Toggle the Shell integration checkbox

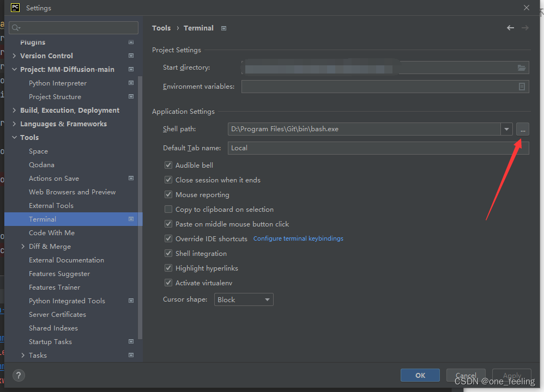168,253
